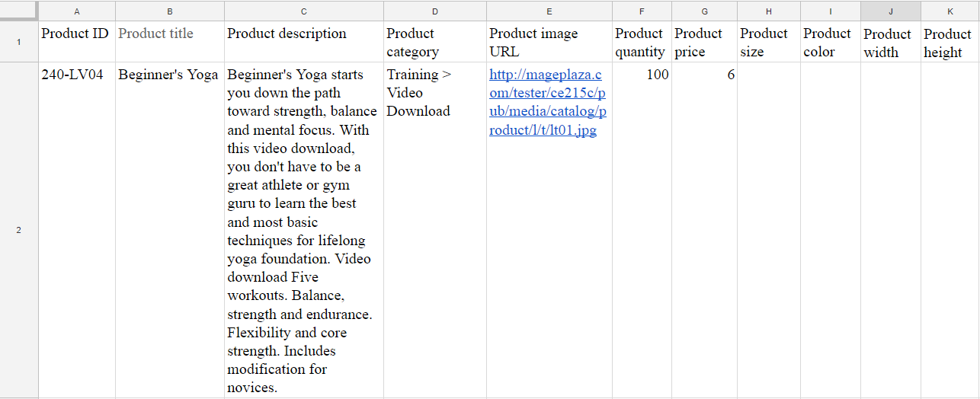The height and width of the screenshot is (399, 980).
Task: Select the price cell showing 6
Action: (704, 230)
